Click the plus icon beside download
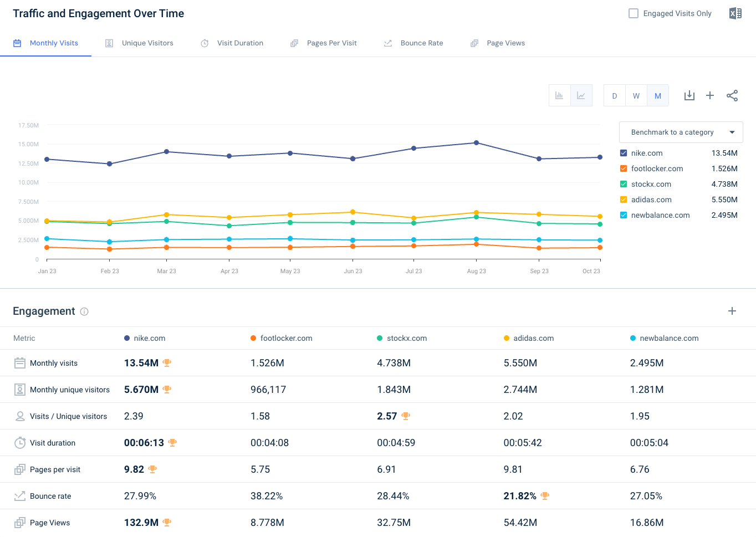The height and width of the screenshot is (537, 756). 710,95
